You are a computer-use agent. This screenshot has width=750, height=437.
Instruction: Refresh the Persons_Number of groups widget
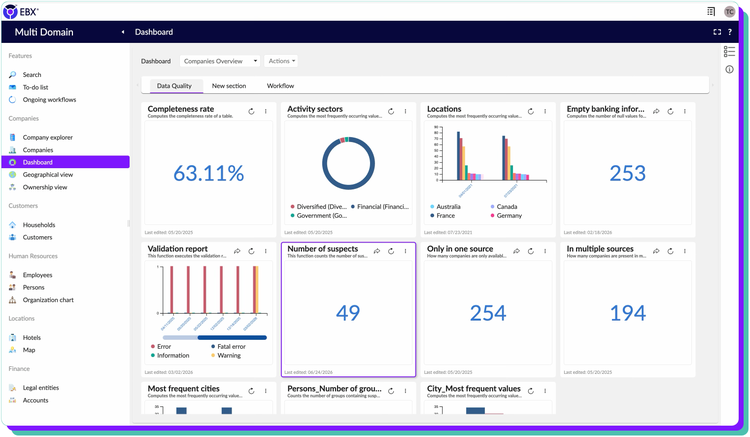[x=391, y=391]
